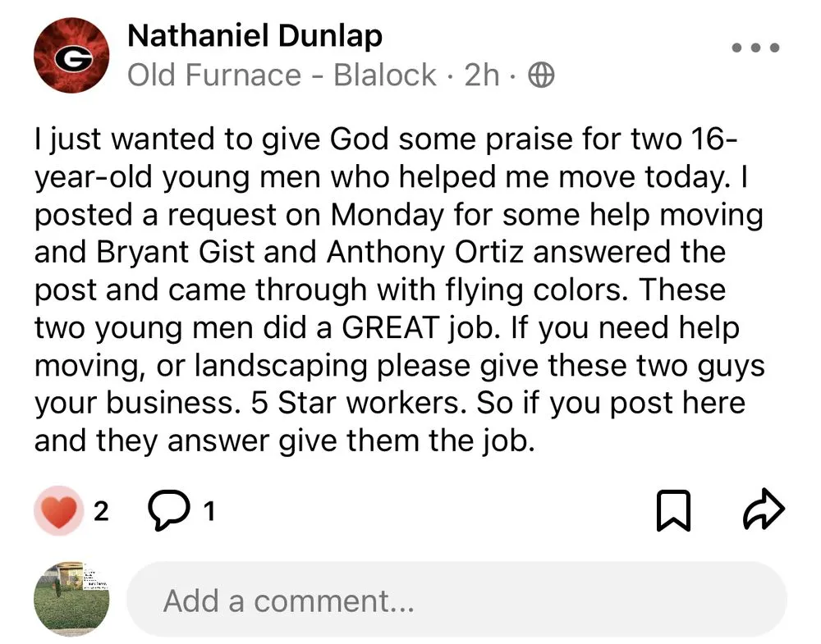
Task: Click the globe public visibility icon
Action: (539, 76)
